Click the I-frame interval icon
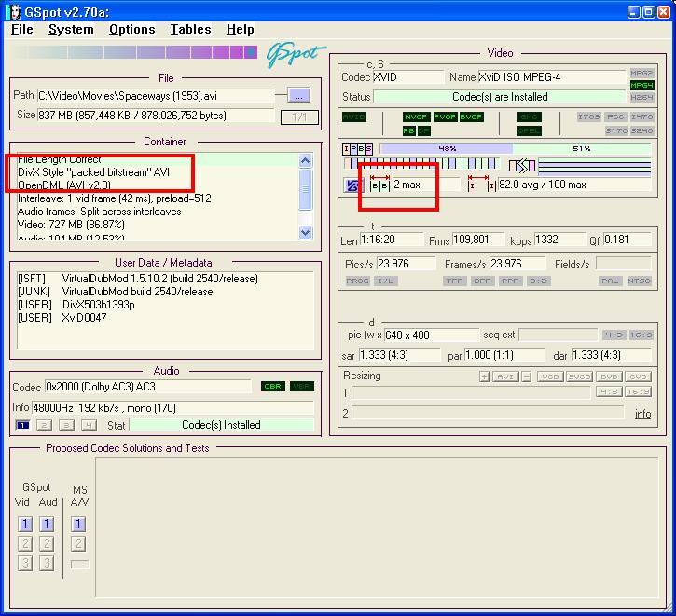 point(481,184)
